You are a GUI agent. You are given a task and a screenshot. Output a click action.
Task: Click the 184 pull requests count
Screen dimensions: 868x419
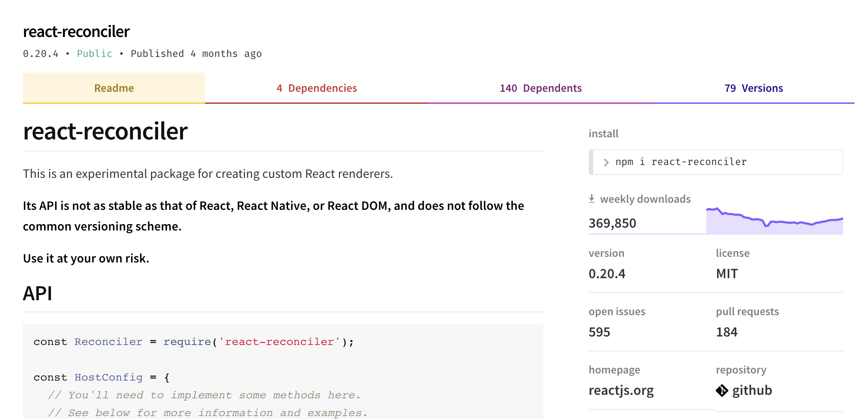(x=727, y=332)
